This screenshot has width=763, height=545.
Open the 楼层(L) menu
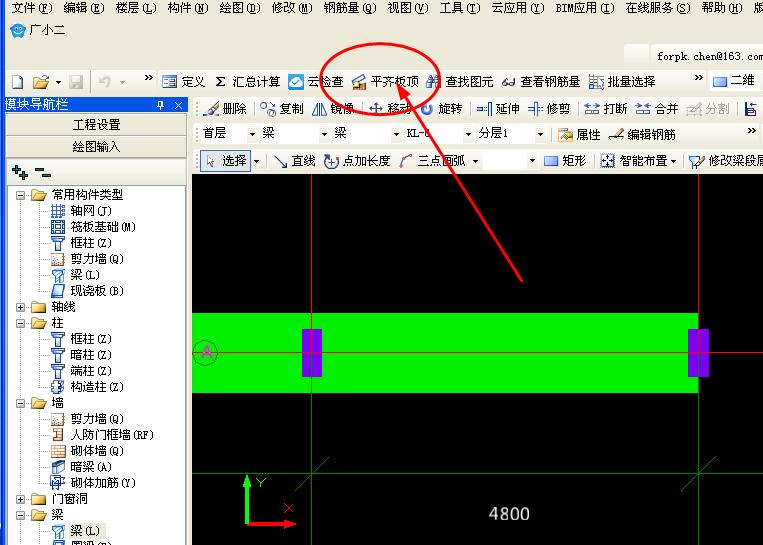pos(136,8)
